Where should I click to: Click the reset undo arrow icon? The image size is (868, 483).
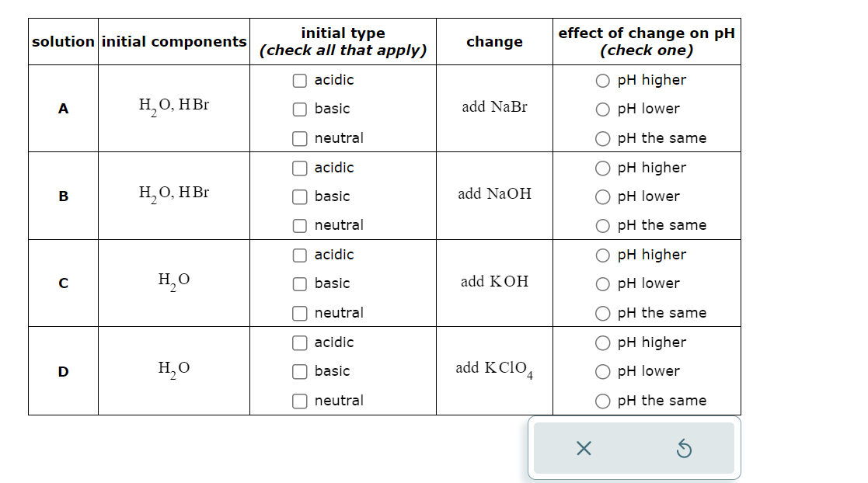(684, 448)
